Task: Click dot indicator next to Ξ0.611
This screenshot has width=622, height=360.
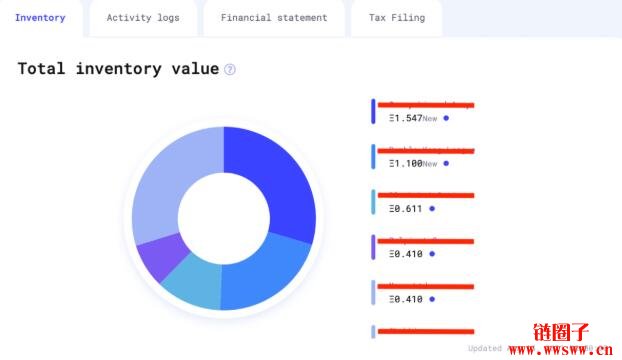Action: point(432,209)
